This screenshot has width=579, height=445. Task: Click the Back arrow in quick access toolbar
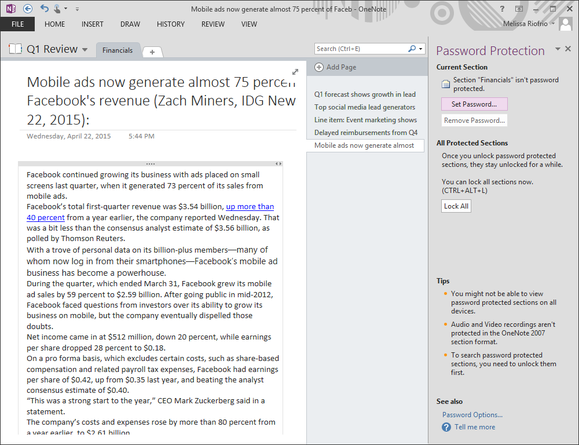[28, 8]
